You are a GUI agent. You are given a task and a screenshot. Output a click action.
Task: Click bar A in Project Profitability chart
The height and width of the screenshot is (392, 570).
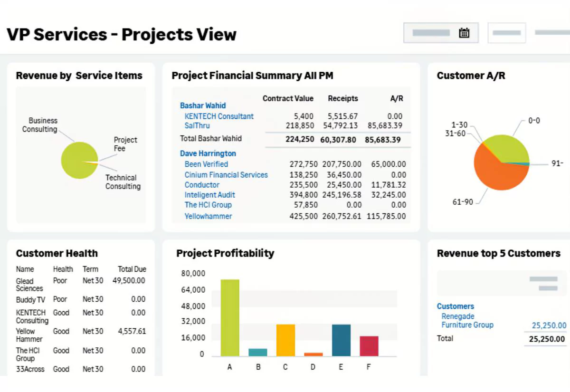coord(230,318)
